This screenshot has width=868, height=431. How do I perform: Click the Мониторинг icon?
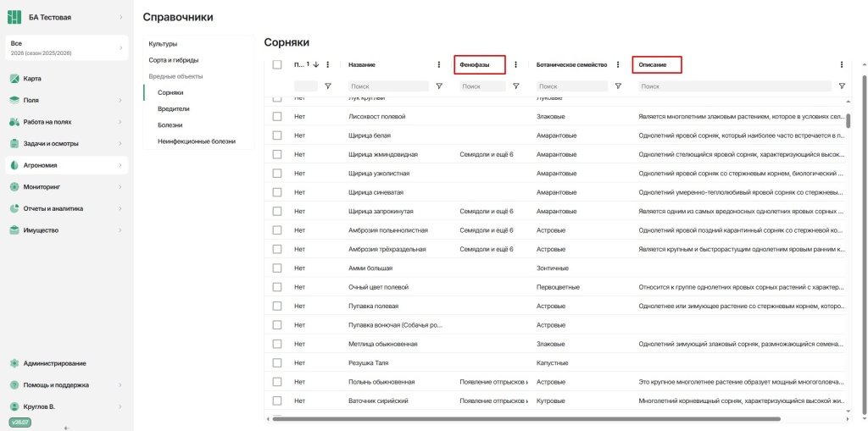(15, 187)
